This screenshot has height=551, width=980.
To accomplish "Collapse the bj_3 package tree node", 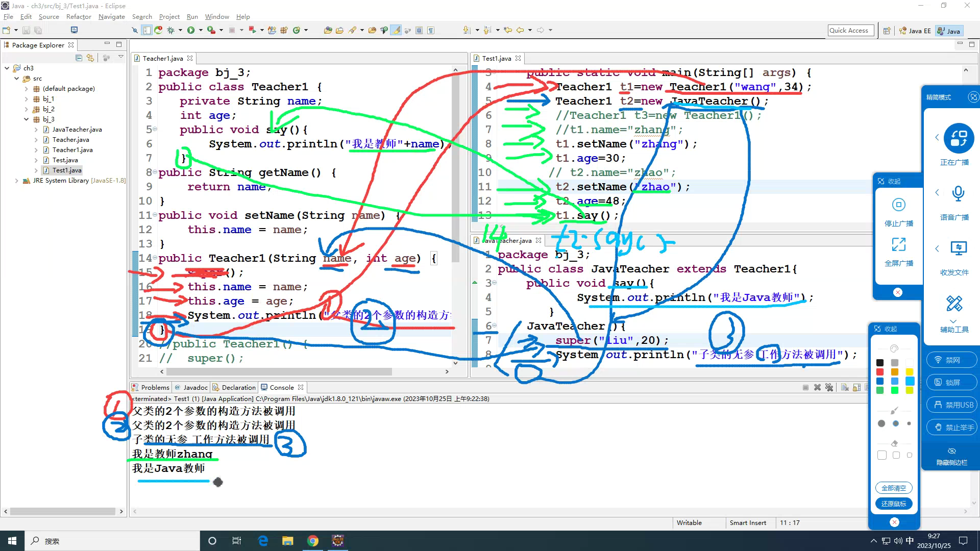I will click(27, 119).
